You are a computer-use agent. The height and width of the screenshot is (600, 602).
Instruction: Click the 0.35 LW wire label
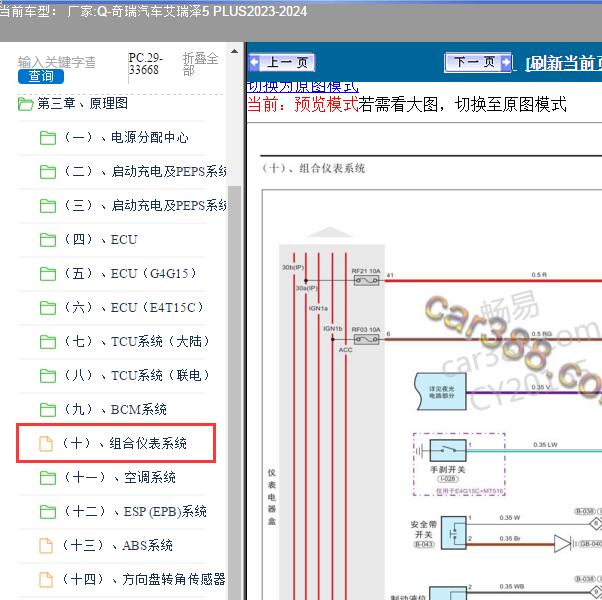click(545, 445)
